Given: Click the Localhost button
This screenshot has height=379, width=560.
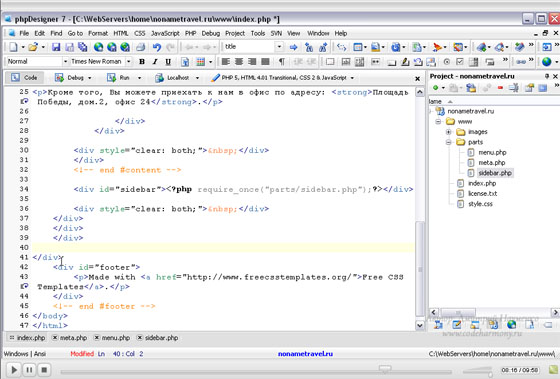Looking at the screenshot, I should coord(173,78).
